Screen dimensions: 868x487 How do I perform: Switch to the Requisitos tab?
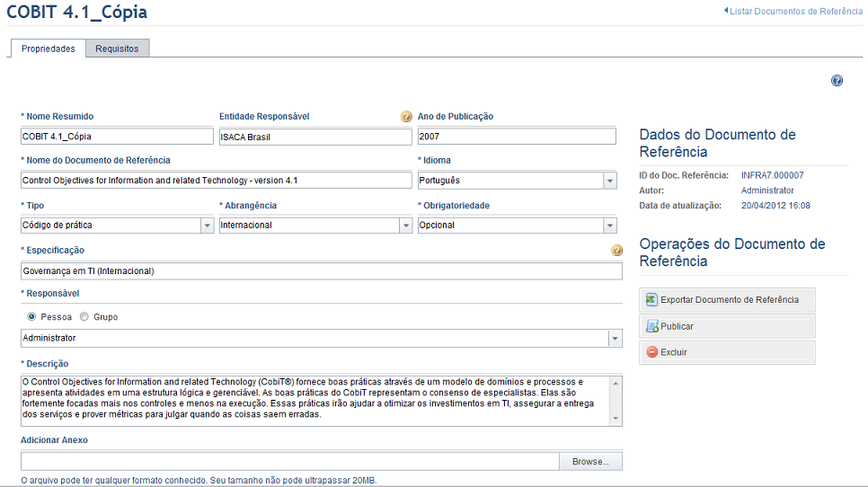(117, 49)
